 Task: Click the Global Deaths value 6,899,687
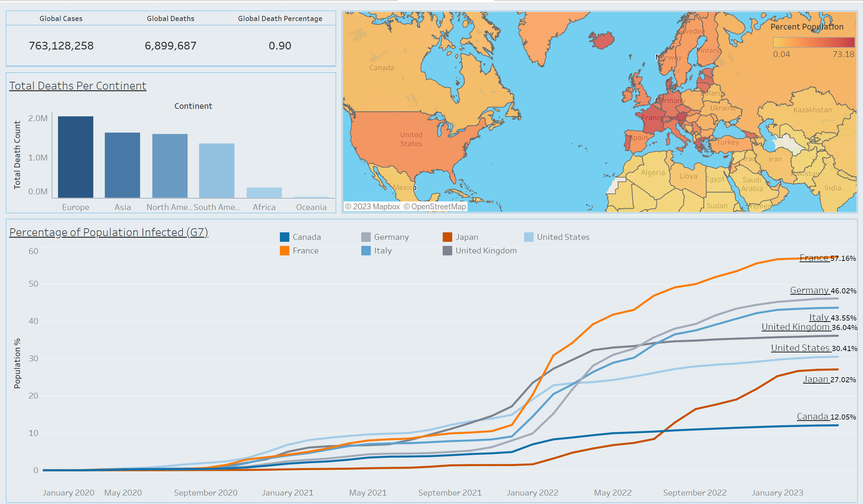click(x=171, y=45)
